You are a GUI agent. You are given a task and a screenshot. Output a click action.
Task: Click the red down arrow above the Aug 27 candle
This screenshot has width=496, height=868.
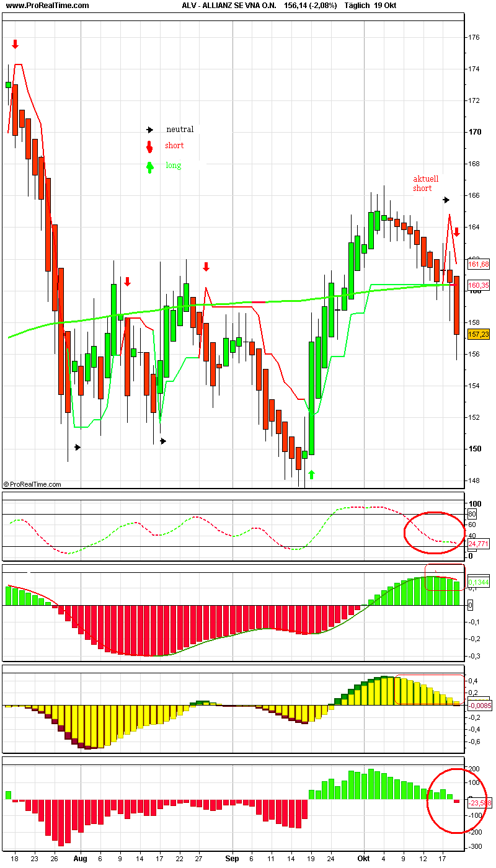click(206, 267)
